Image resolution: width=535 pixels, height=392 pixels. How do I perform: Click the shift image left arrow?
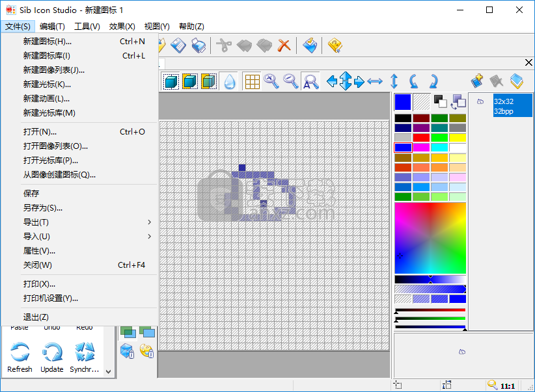332,81
